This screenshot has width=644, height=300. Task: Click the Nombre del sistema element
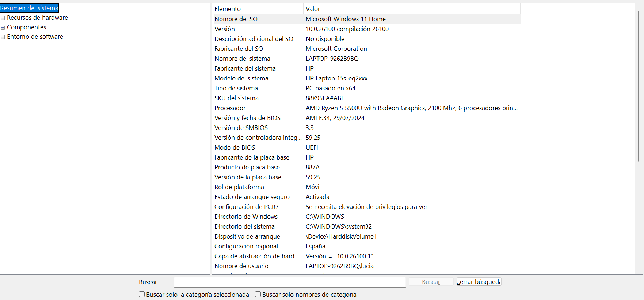pyautogui.click(x=242, y=59)
